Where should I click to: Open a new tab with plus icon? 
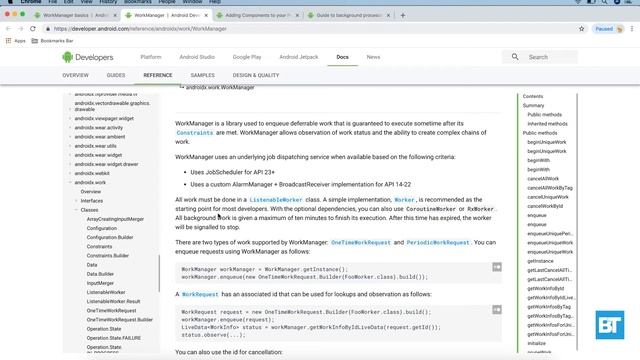(403, 15)
